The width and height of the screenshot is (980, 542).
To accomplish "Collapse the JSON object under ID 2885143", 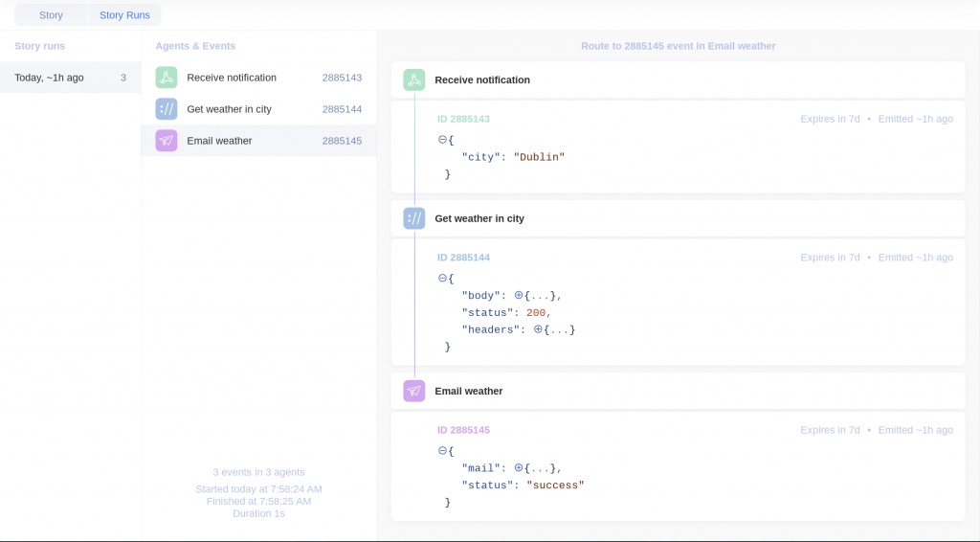I will tap(442, 140).
